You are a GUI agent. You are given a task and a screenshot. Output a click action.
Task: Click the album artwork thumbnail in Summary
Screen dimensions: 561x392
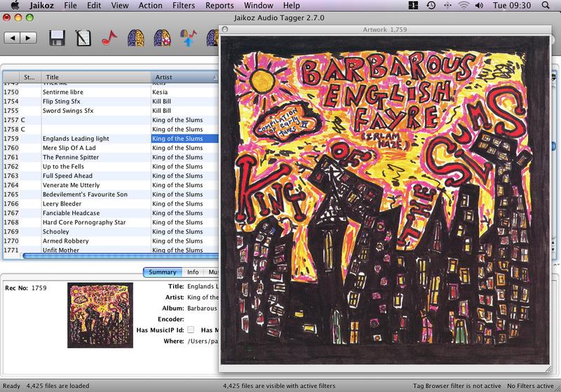click(x=100, y=315)
